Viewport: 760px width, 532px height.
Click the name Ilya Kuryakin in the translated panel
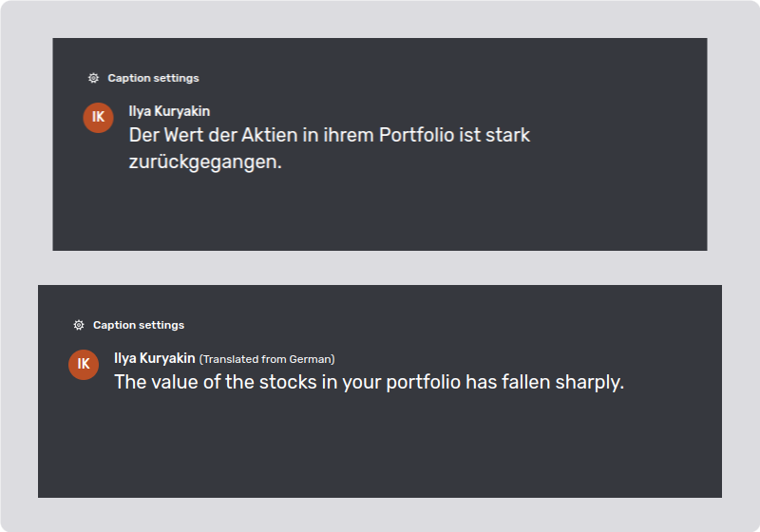154,358
